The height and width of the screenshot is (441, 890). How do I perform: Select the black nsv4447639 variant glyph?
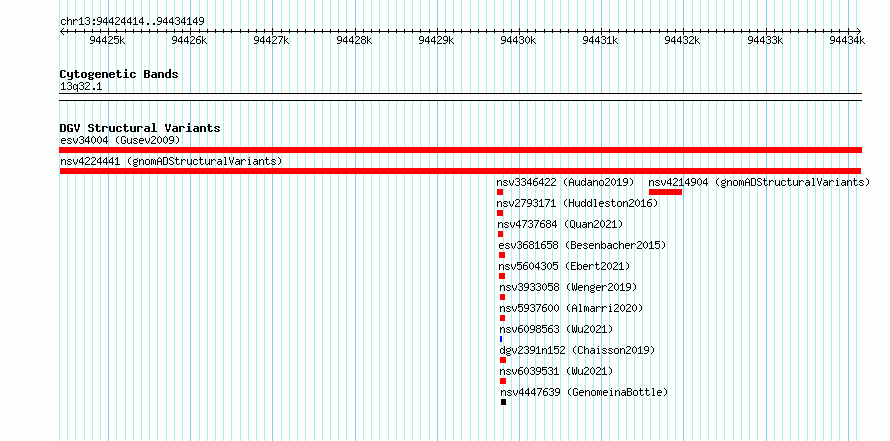(503, 402)
